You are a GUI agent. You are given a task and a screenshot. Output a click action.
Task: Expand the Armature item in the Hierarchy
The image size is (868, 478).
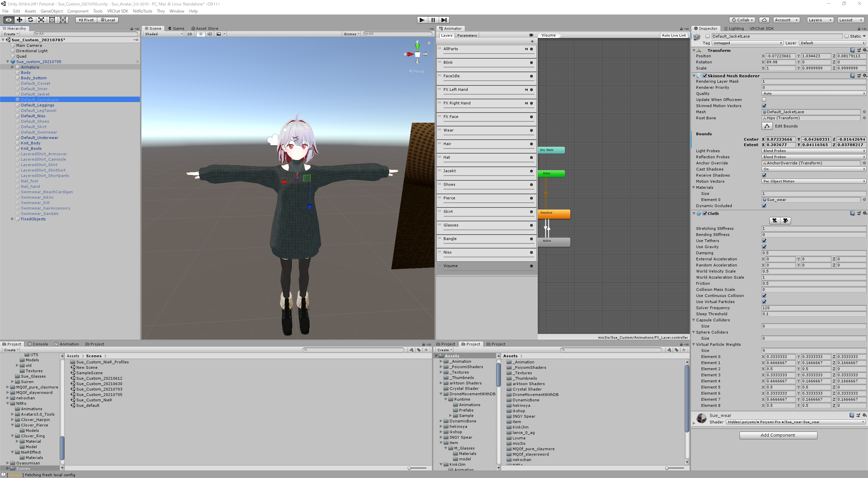coord(13,67)
